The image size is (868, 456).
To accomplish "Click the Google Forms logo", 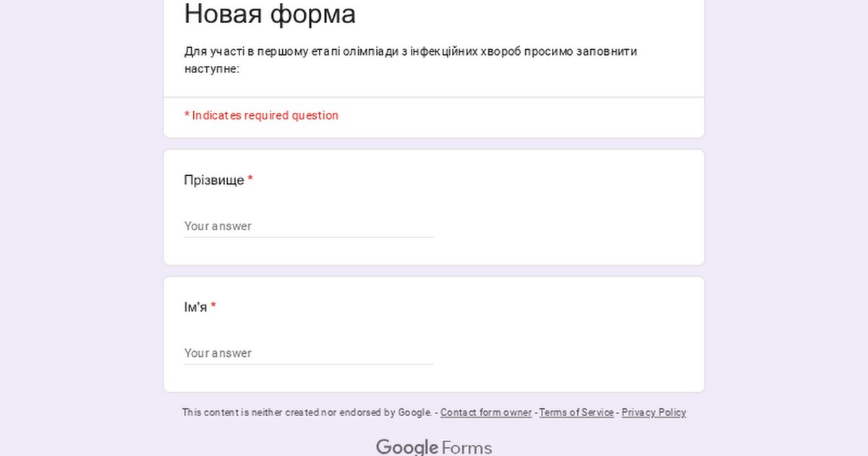I will pos(433,447).
